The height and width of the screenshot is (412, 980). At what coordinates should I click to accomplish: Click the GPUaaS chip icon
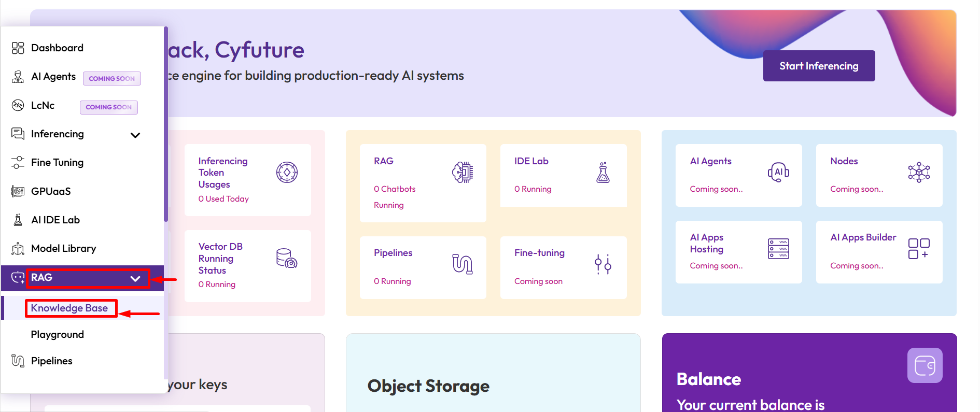tap(18, 192)
